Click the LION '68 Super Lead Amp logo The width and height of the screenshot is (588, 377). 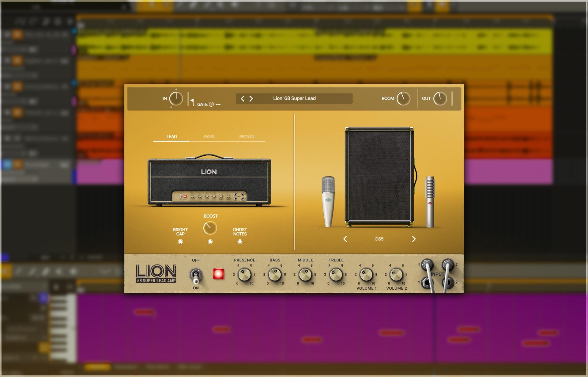(x=156, y=274)
